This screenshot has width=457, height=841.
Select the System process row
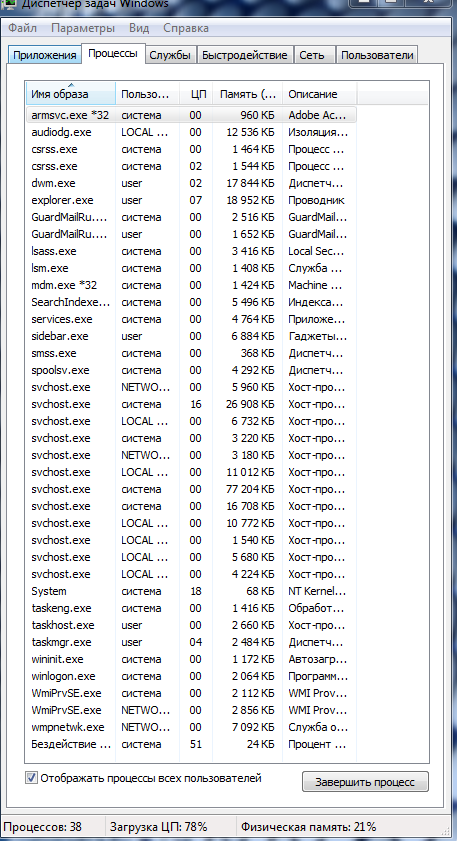pyautogui.click(x=191, y=591)
